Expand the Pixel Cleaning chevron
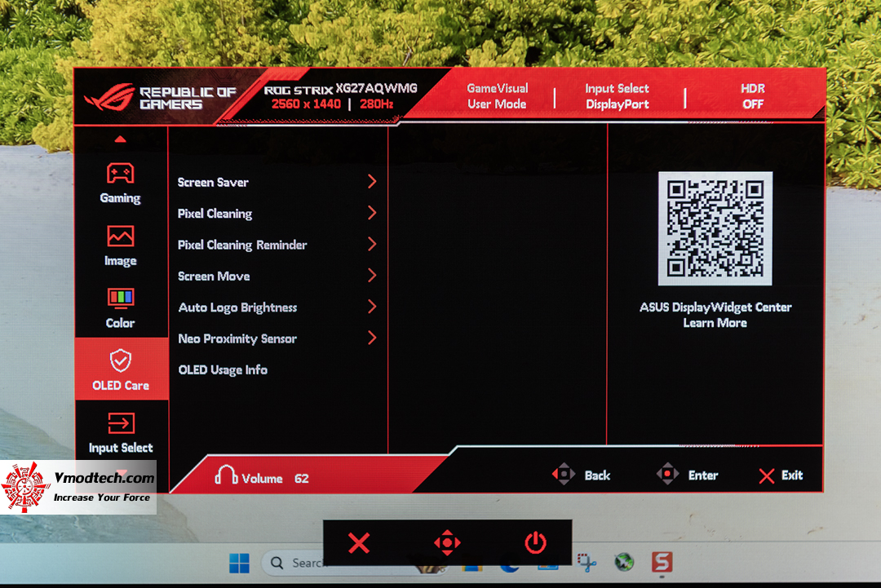This screenshot has height=588, width=881. pos(372,213)
